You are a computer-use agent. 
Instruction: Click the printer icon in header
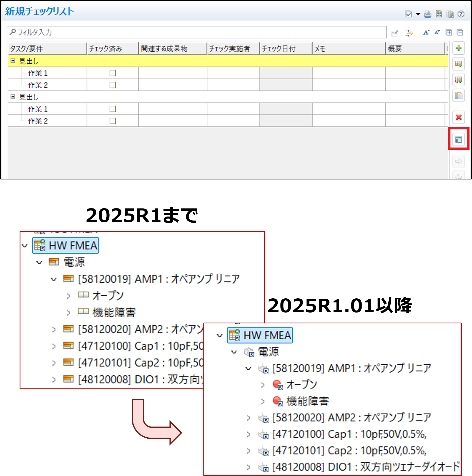click(x=428, y=14)
